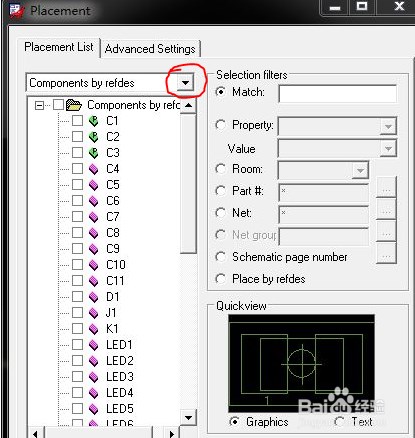Click the C5 purple component icon
Screen dimensions: 415x438
click(94, 185)
